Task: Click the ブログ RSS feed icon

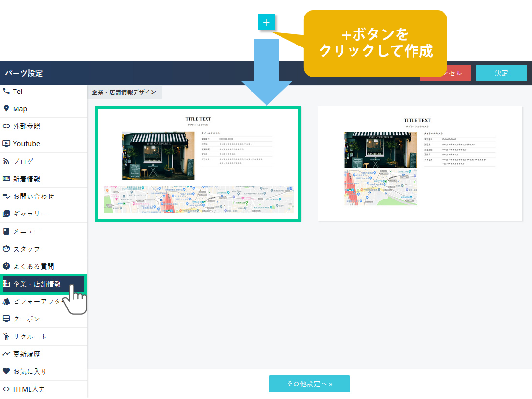Action: (6, 161)
